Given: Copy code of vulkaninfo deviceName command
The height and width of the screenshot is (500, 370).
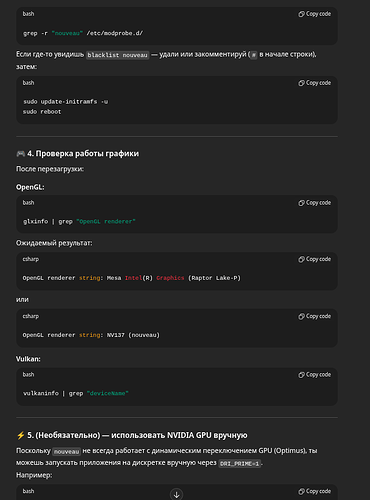Looking at the screenshot, I should click(314, 375).
